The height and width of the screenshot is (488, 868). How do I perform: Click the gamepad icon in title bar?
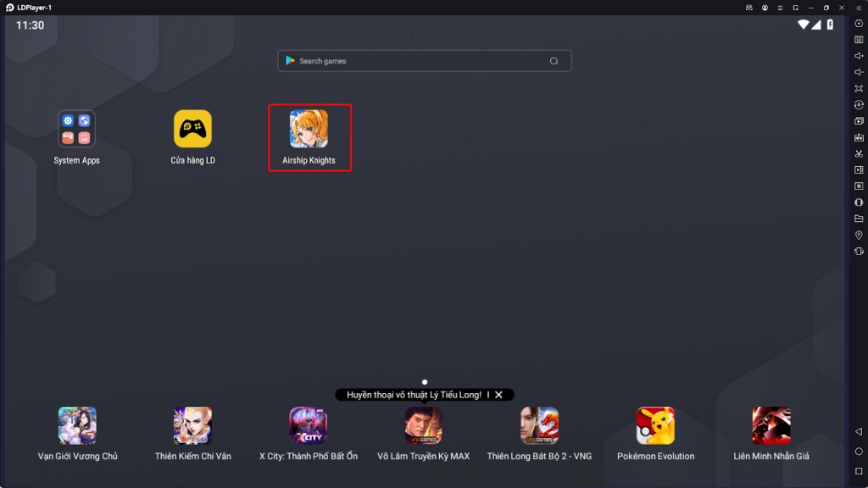[749, 8]
